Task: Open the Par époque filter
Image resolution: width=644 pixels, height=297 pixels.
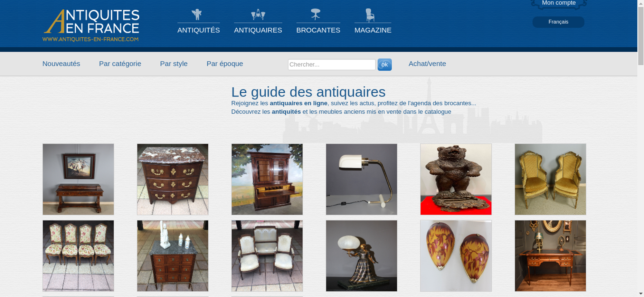Action: tap(225, 64)
